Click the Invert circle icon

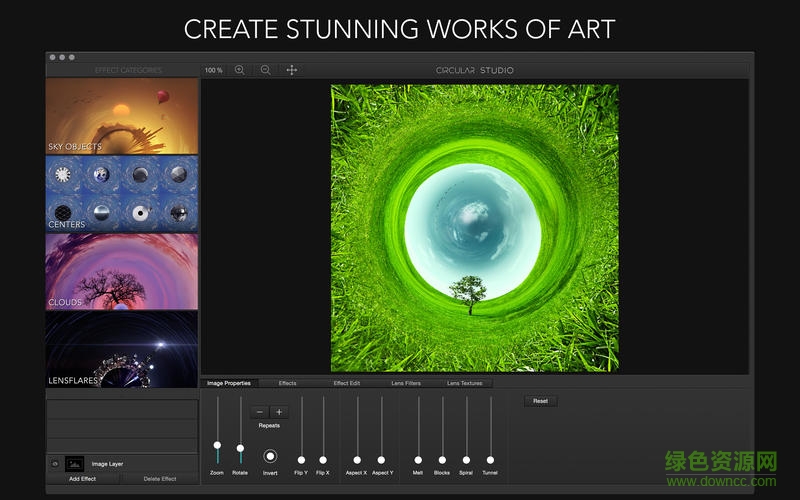(x=270, y=456)
